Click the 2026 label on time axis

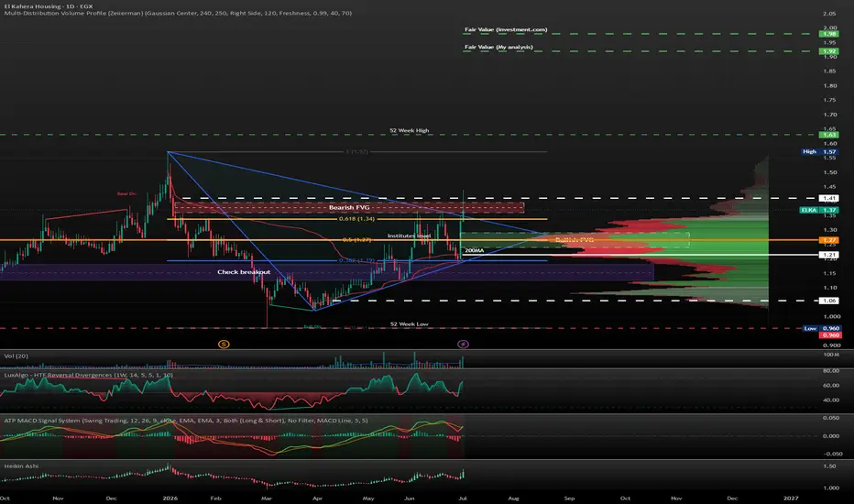click(170, 498)
